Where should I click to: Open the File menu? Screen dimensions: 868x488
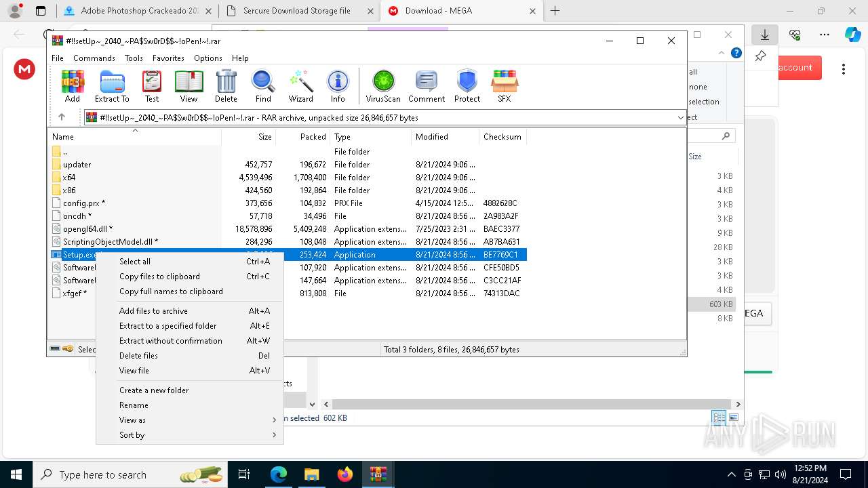(x=58, y=58)
